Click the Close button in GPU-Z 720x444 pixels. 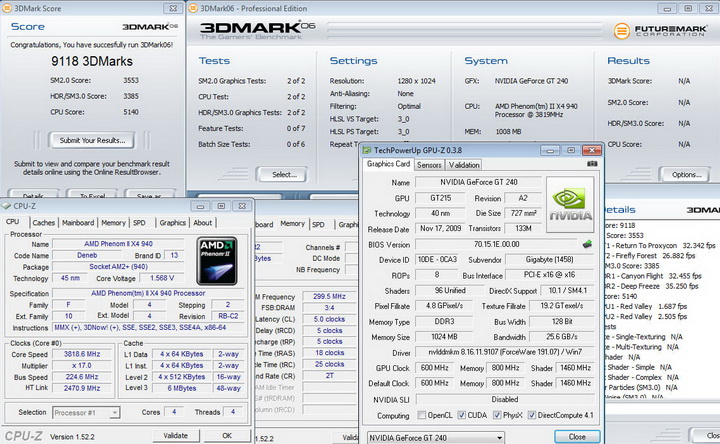[x=577, y=437]
